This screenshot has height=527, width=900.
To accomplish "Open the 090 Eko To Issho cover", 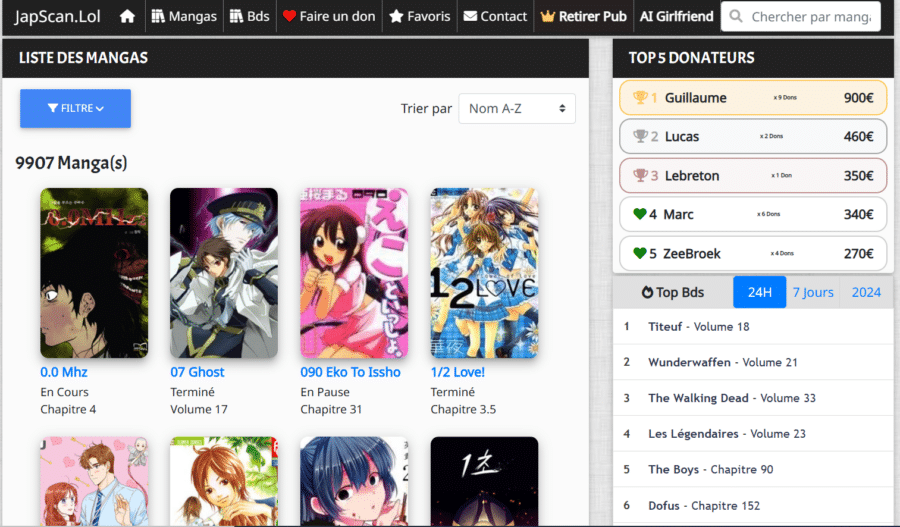I will click(x=354, y=273).
